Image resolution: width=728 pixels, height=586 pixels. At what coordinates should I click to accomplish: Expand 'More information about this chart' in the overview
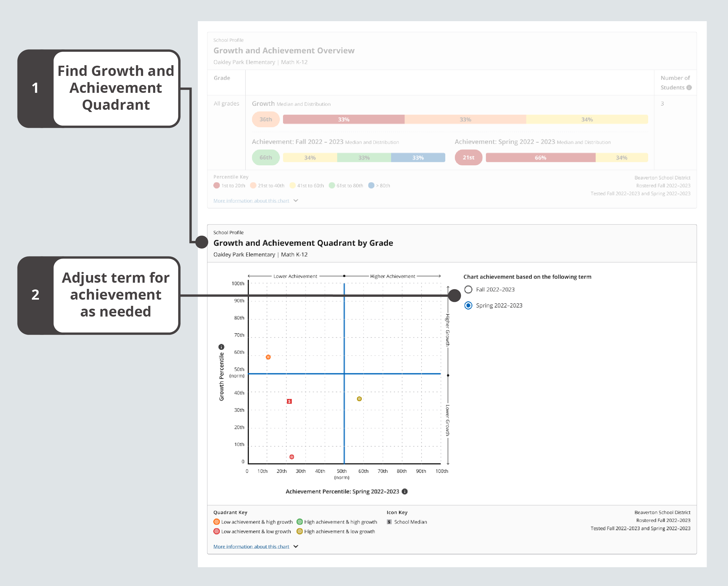[x=251, y=201]
